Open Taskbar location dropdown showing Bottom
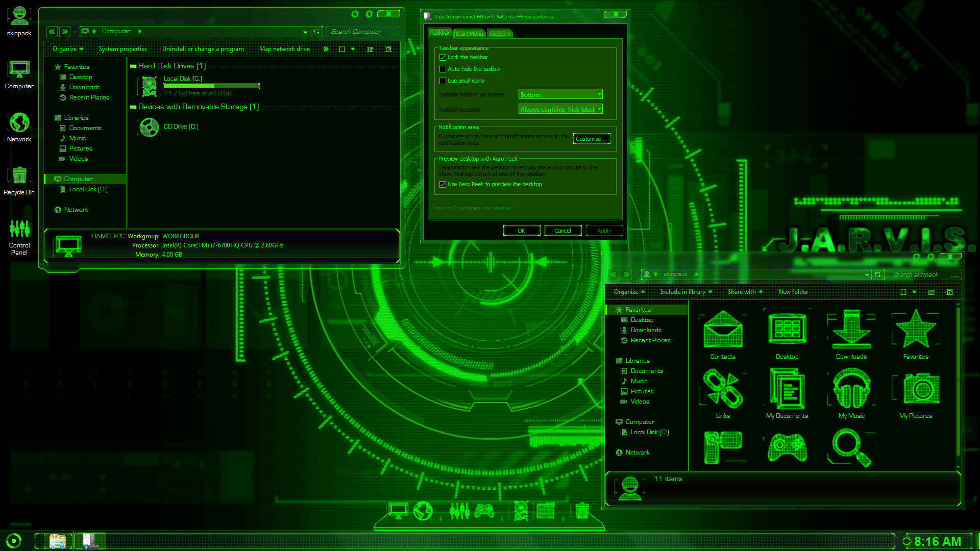Image resolution: width=980 pixels, height=551 pixels. 560,94
